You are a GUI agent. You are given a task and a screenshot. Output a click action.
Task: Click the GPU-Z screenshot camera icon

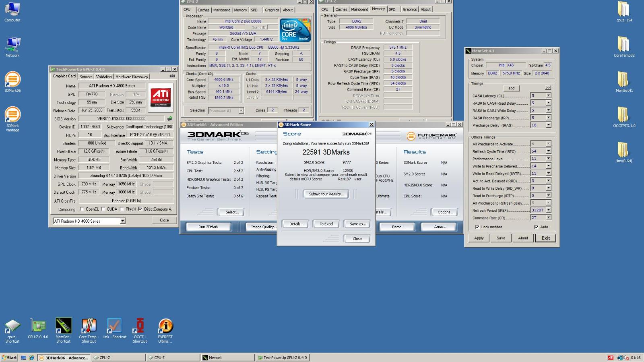click(x=172, y=76)
